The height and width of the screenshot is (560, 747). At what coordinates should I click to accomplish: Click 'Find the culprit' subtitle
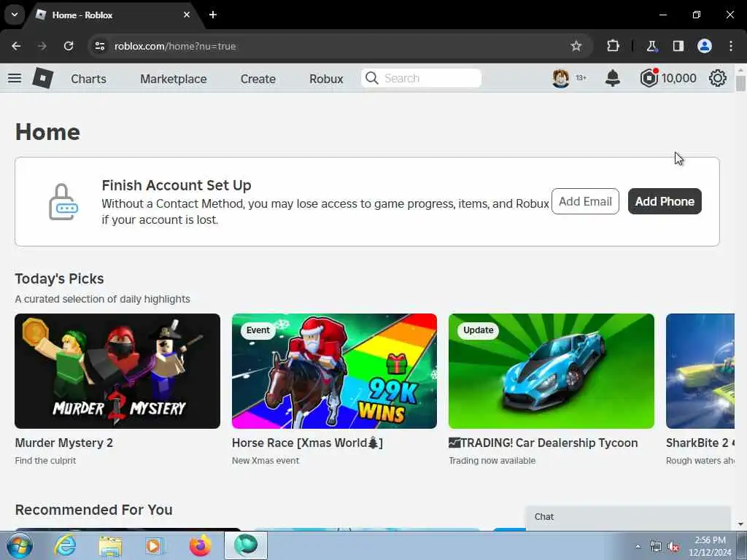tap(45, 461)
